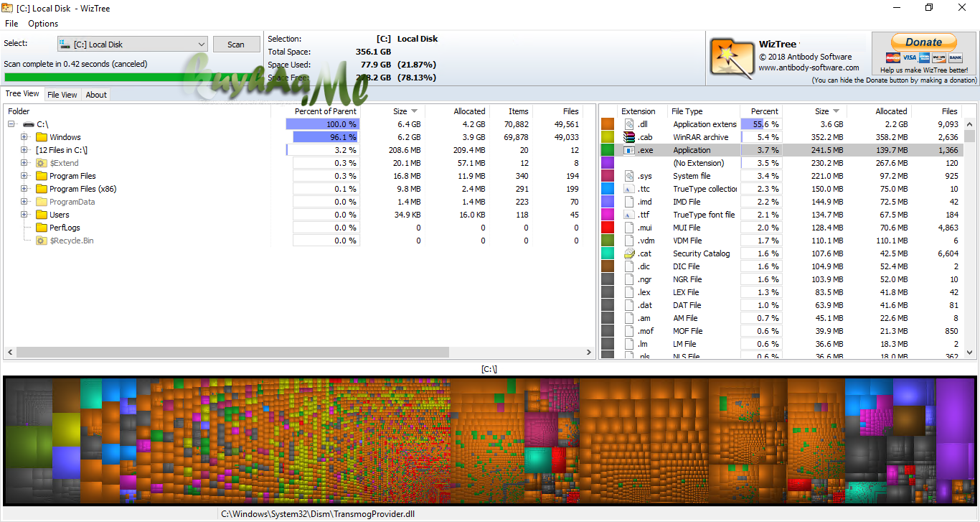
Task: Expand the ProgramData node
Action: pos(24,202)
